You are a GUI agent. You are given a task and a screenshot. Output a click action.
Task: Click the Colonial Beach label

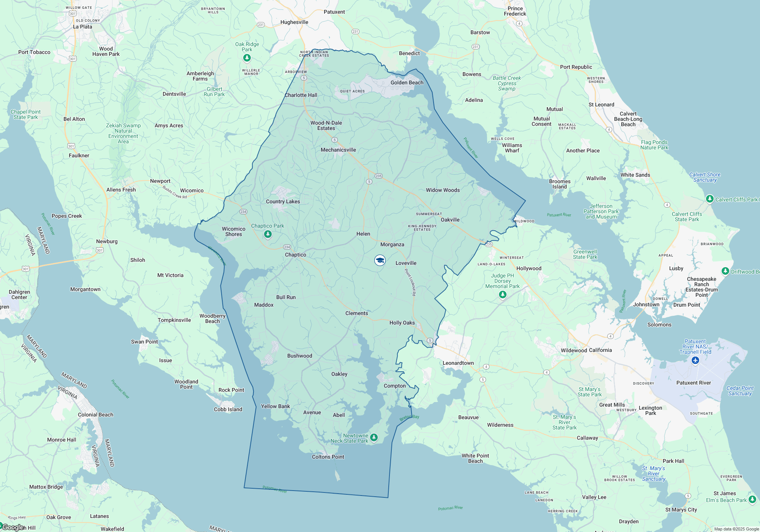(x=95, y=415)
